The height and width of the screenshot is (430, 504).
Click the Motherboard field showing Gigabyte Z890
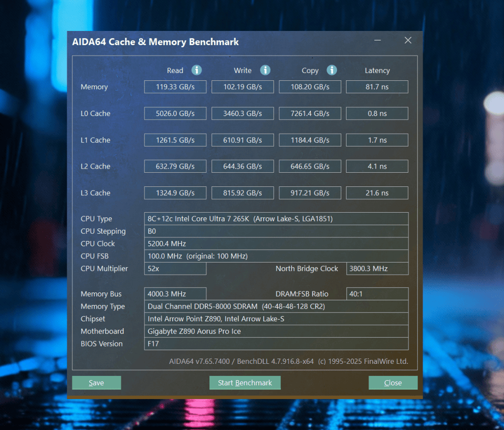(x=277, y=331)
